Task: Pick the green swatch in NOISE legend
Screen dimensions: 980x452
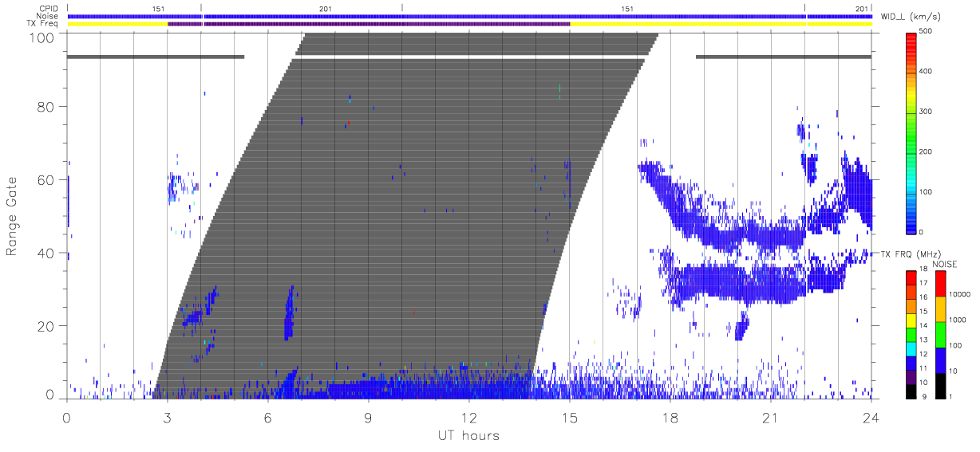Action: pyautogui.click(x=940, y=334)
